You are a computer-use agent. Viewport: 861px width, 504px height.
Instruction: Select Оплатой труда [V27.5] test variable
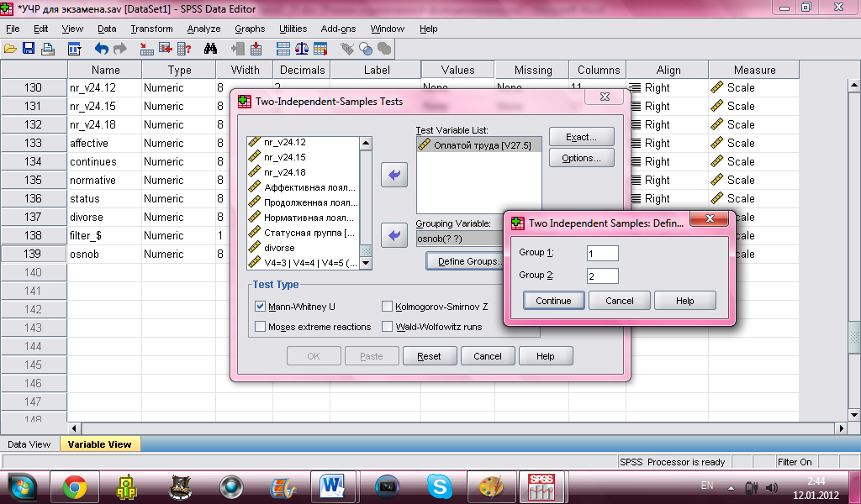tap(478, 145)
